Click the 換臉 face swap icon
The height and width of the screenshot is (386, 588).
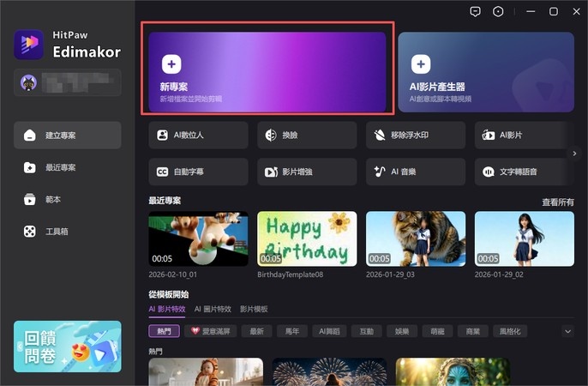271,135
